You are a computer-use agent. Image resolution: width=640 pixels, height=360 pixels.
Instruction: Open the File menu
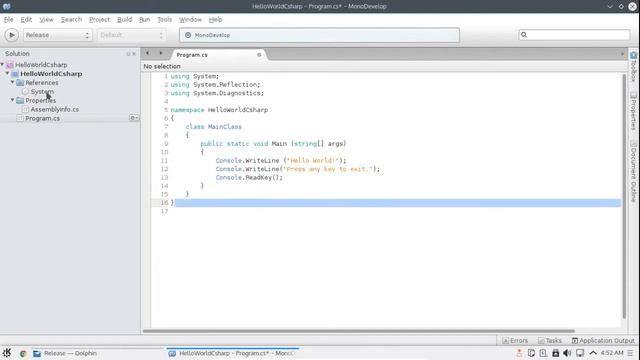[9, 20]
